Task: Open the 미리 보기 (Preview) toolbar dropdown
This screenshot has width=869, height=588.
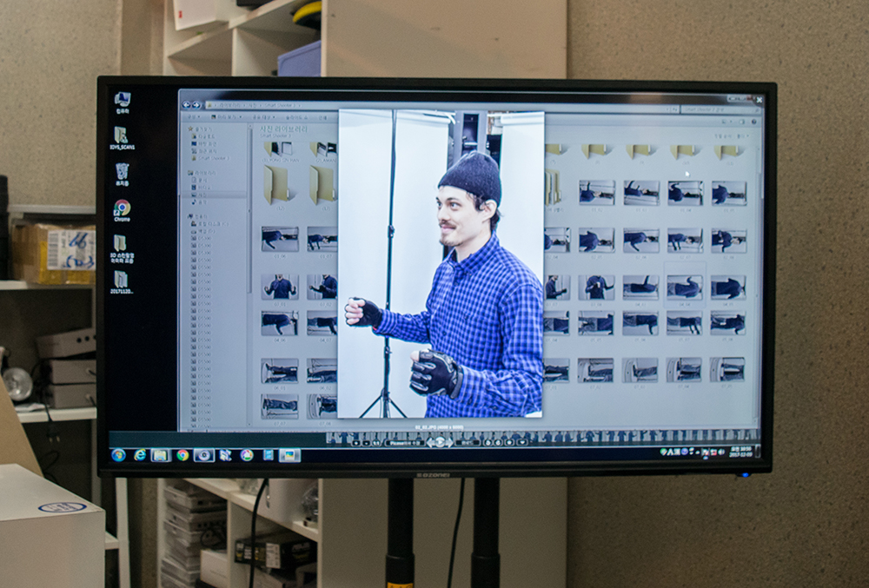Action: point(227,117)
